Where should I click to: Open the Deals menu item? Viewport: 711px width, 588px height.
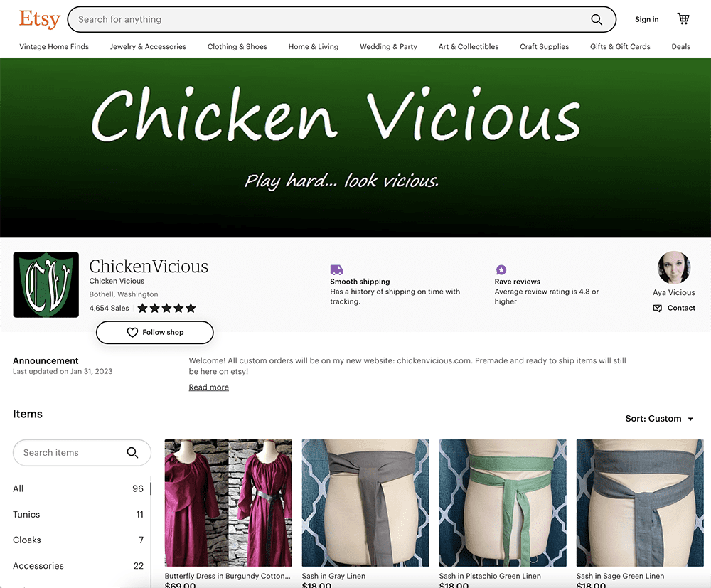[680, 46]
